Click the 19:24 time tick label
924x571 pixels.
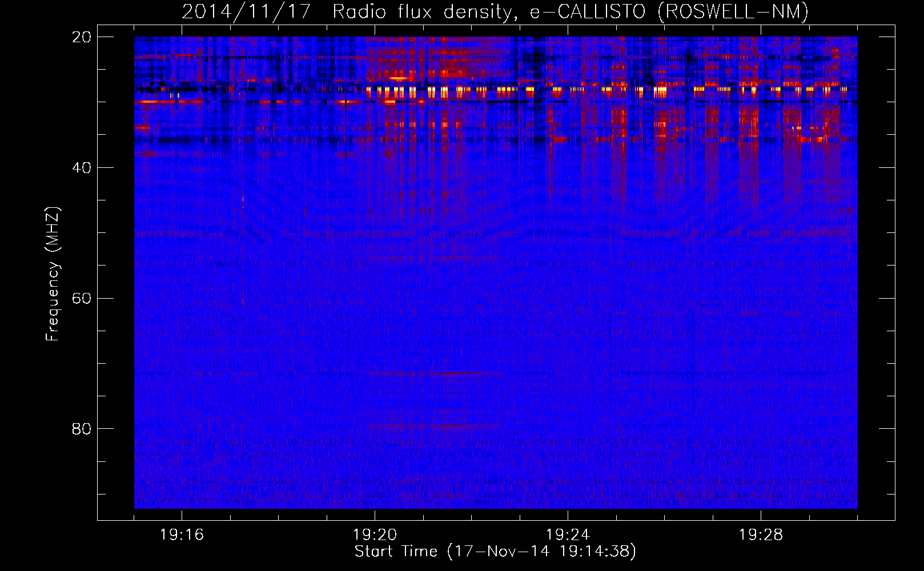[x=568, y=535]
